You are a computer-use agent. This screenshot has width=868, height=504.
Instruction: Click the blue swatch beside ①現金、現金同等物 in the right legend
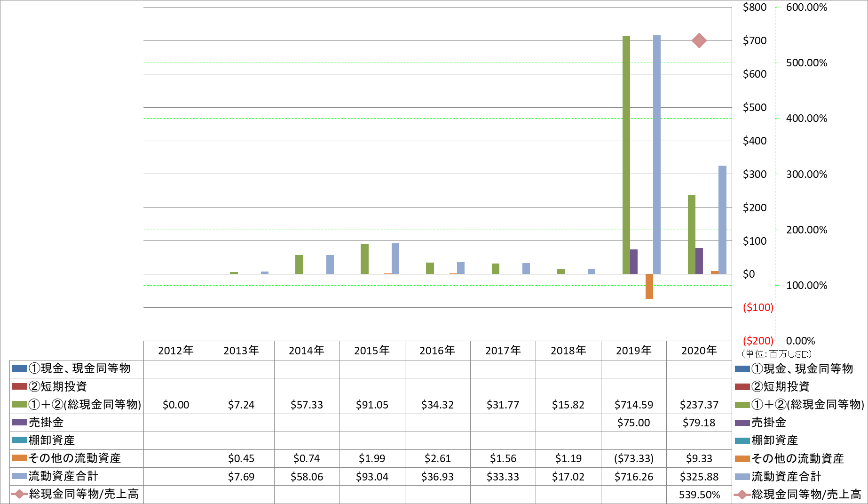pyautogui.click(x=742, y=369)
